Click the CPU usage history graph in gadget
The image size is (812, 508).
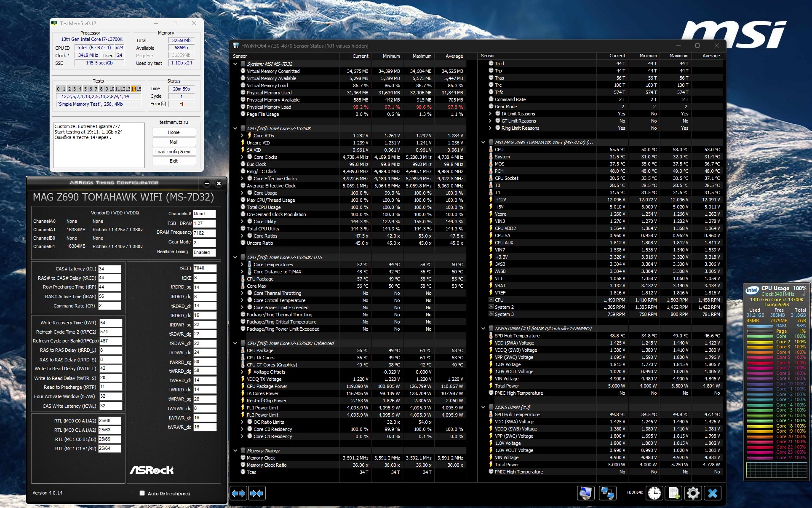pyautogui.click(x=776, y=470)
